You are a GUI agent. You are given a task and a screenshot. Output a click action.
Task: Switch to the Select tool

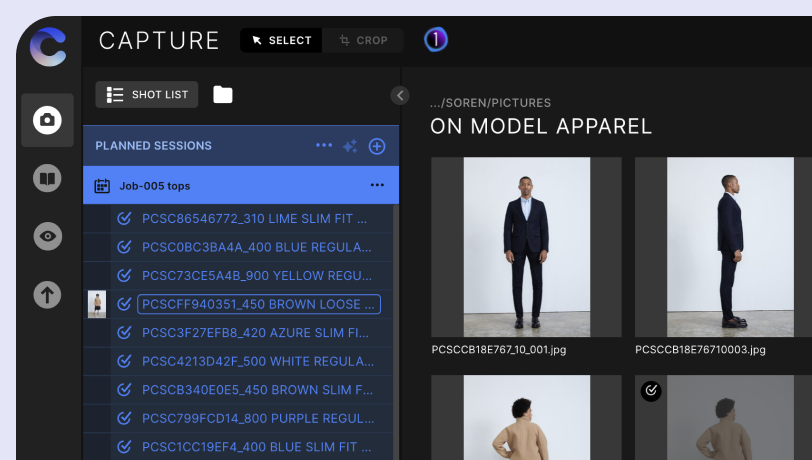click(x=281, y=40)
